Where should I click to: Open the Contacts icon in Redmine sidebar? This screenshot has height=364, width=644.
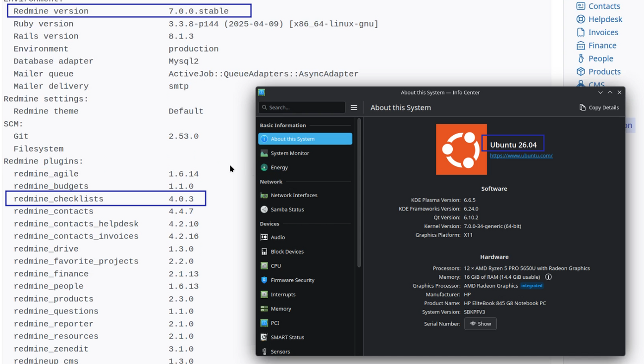click(581, 6)
